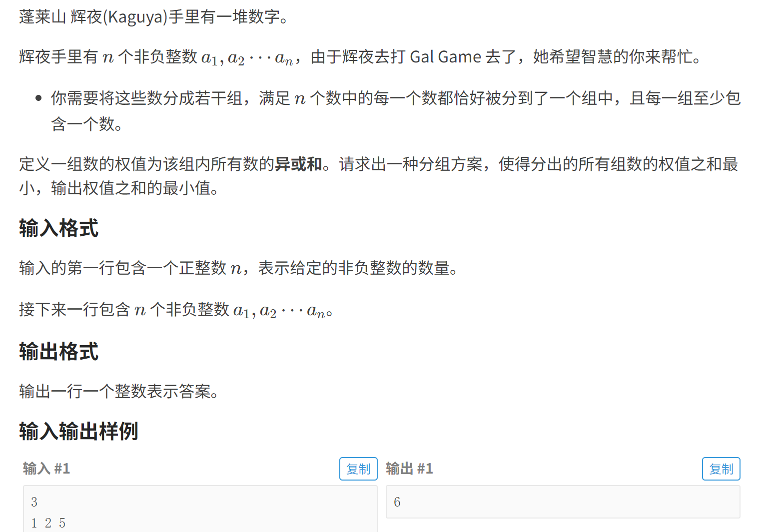Click the 输入格式 heading
This screenshot has width=762, height=532.
point(59,228)
